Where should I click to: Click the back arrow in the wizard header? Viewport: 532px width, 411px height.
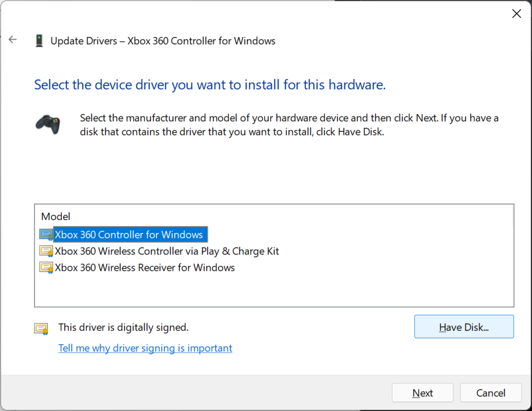click(x=13, y=40)
